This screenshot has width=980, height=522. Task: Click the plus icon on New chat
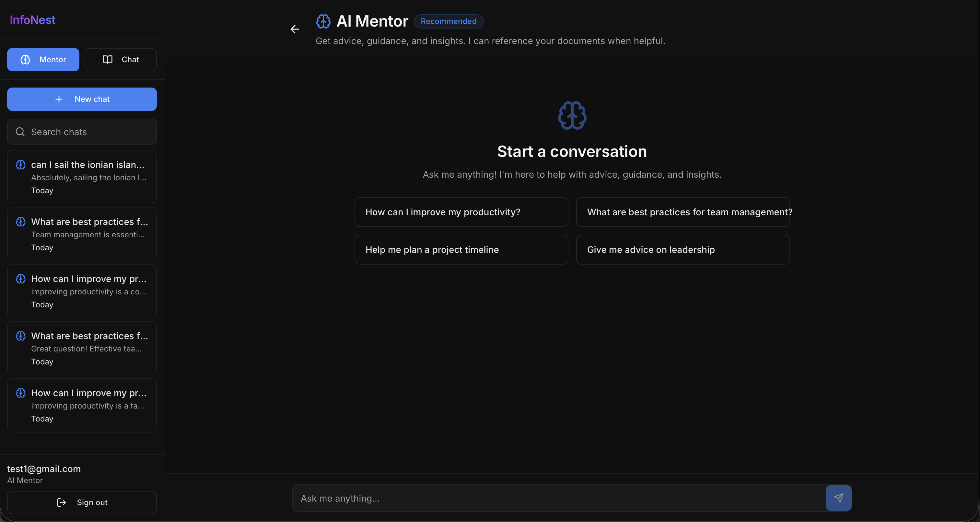tap(59, 99)
